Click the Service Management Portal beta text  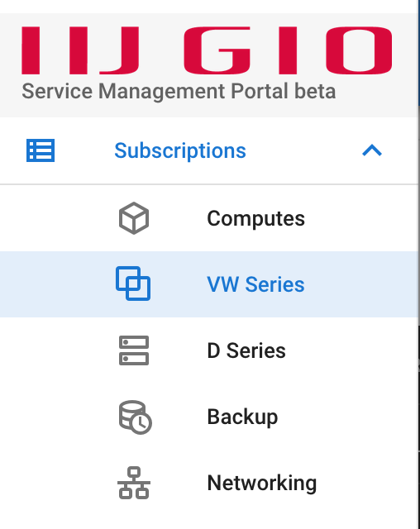(179, 91)
